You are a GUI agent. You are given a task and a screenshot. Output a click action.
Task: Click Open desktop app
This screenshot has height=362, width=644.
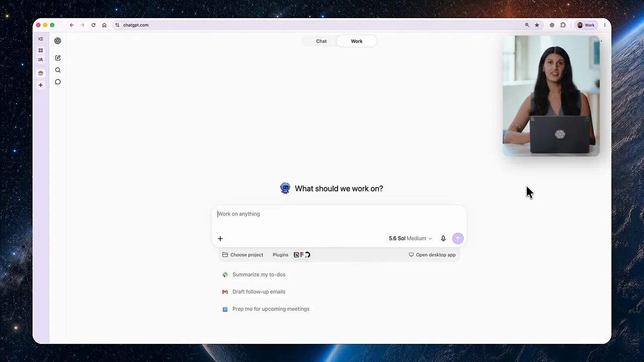coord(432,255)
